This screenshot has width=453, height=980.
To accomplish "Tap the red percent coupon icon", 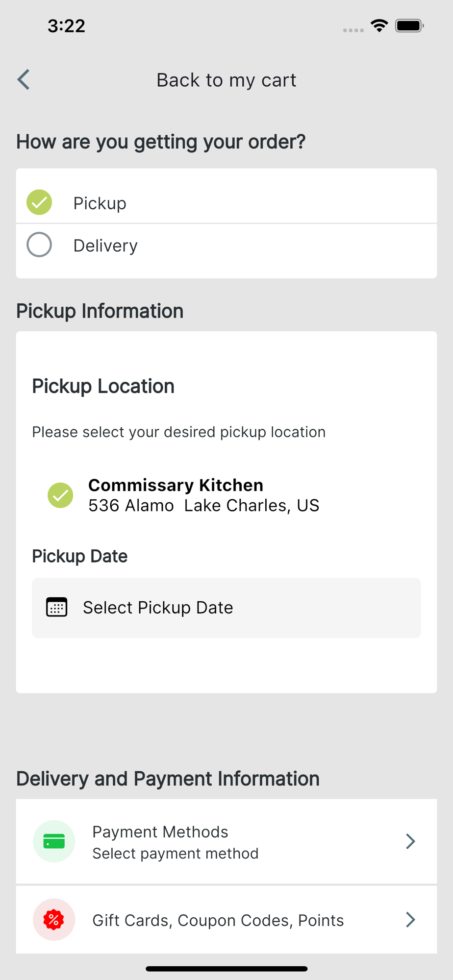I will pos(54,919).
